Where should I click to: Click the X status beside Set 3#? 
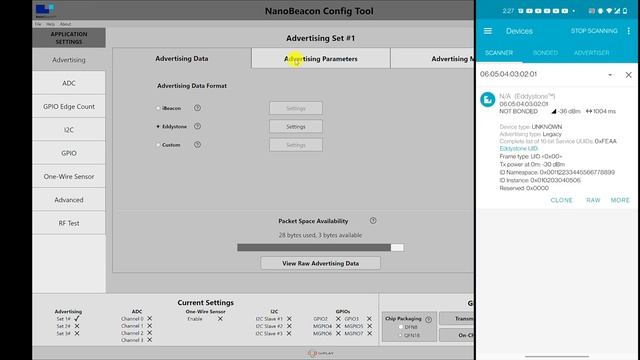[77, 333]
